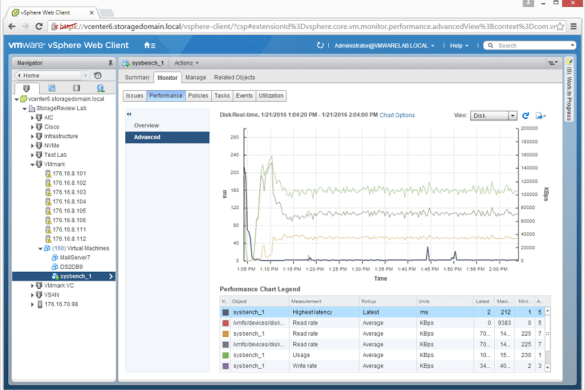Open the navigator history clock icon
Viewport: 585px width, 390px height.
[98, 75]
